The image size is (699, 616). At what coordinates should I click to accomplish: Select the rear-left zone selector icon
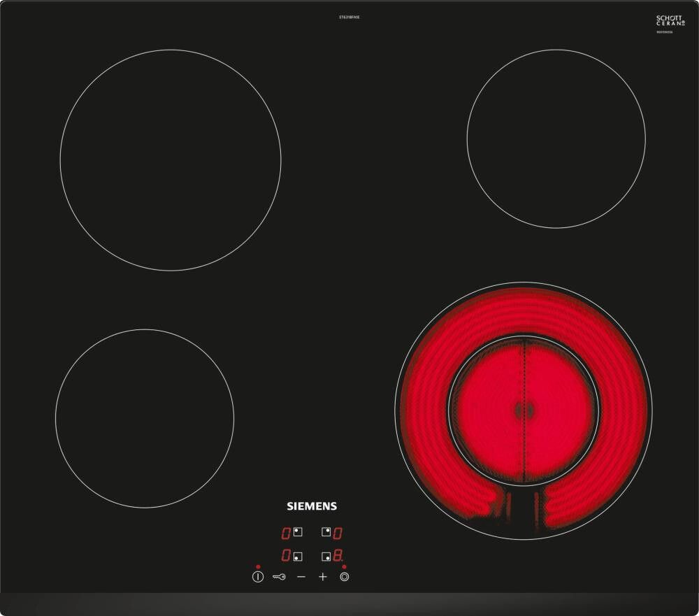(298, 532)
